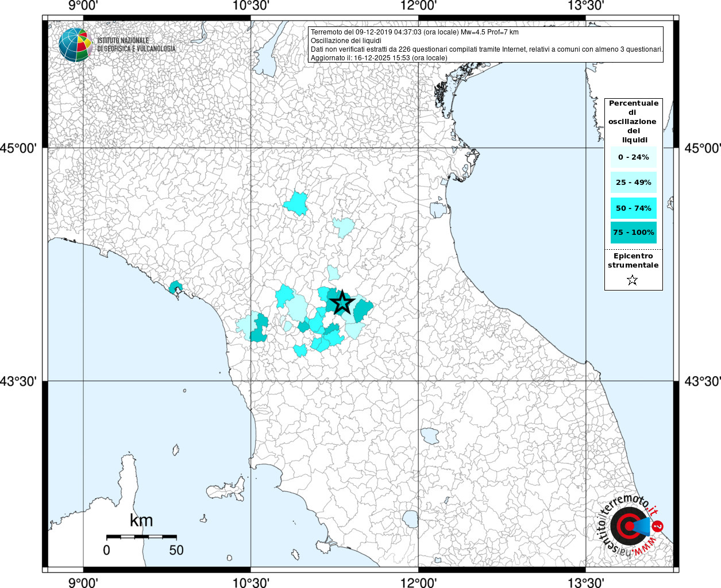Click the 13°30' longitude label at top
Viewport: 721px width, 588px height.
click(x=586, y=6)
